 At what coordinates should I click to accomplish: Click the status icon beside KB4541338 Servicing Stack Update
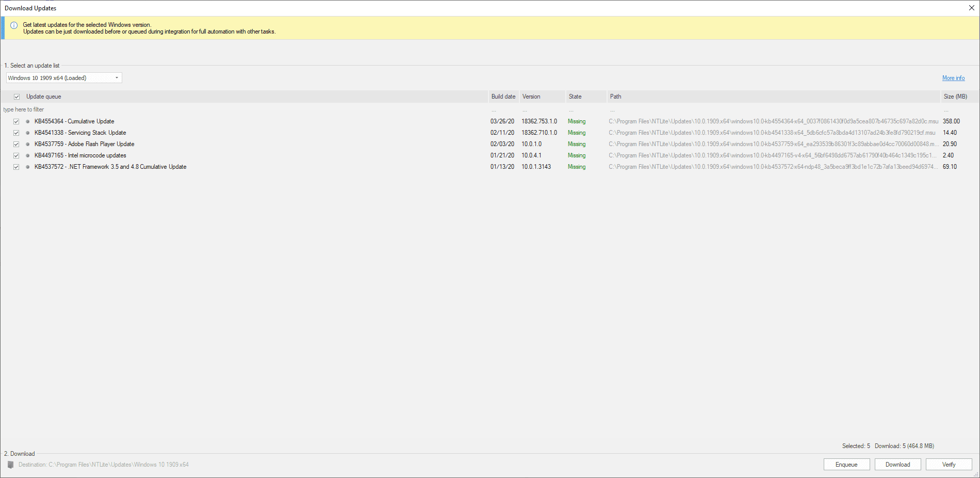click(27, 133)
